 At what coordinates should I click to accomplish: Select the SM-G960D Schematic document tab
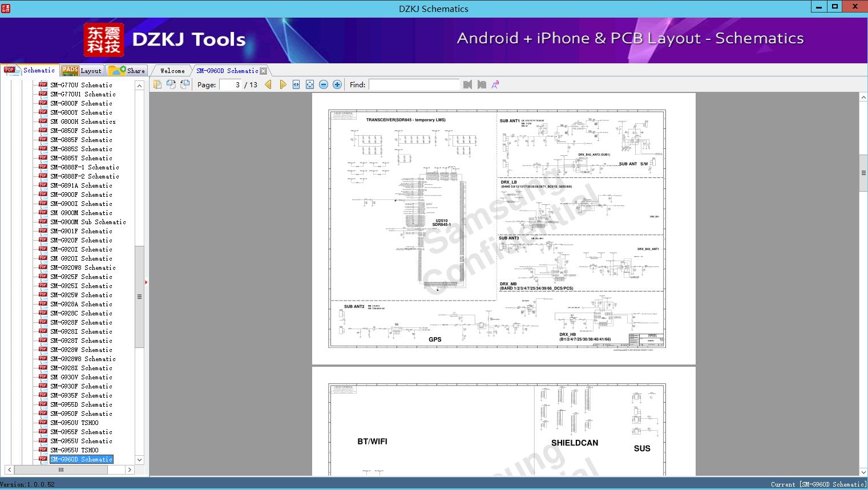click(227, 71)
